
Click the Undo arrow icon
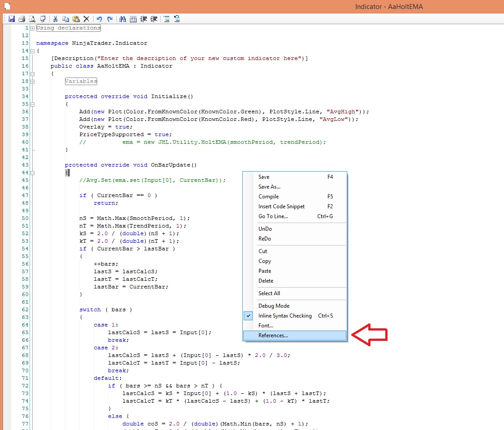pyautogui.click(x=99, y=19)
